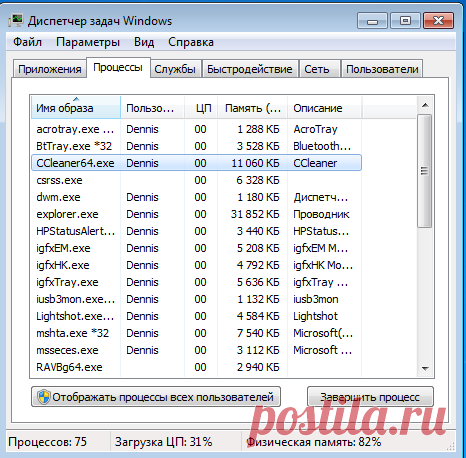Select the BtTray.exe *32 process
466x458 pixels.
196,146
